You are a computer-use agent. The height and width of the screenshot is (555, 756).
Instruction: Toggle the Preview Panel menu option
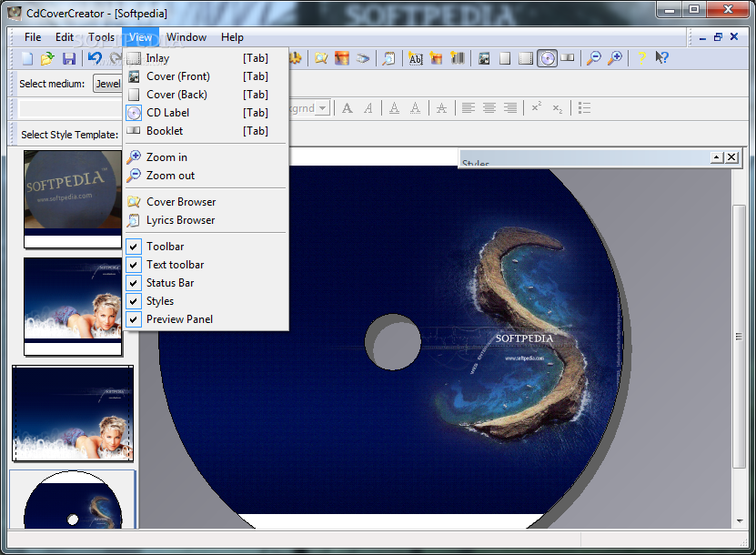(207, 319)
